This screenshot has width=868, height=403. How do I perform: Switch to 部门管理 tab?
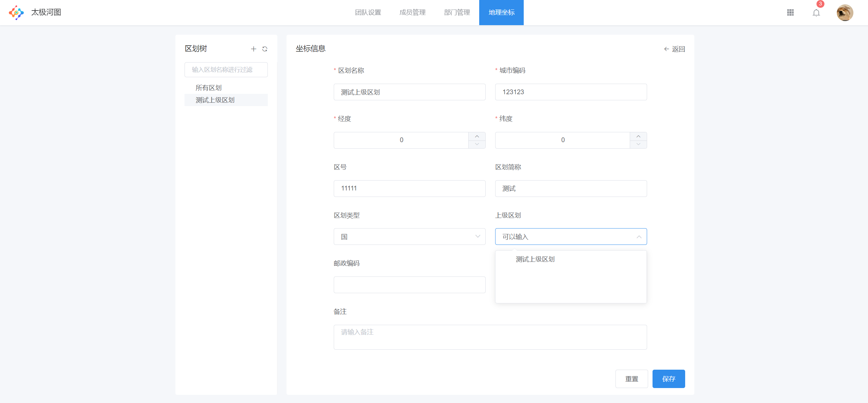[457, 13]
